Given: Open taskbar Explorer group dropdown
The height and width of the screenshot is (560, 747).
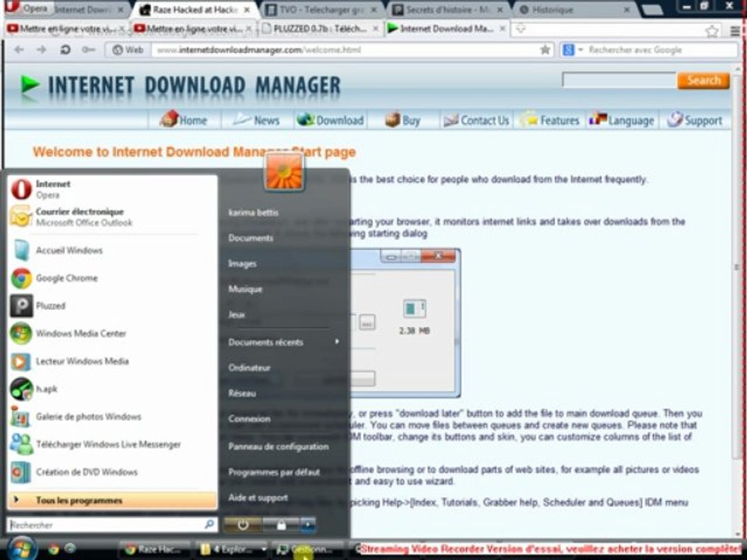Looking at the screenshot, I should [264, 549].
